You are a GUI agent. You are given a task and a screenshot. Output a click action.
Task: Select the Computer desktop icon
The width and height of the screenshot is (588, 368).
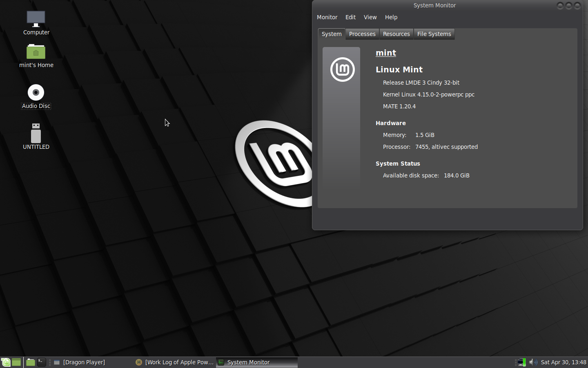[36, 23]
